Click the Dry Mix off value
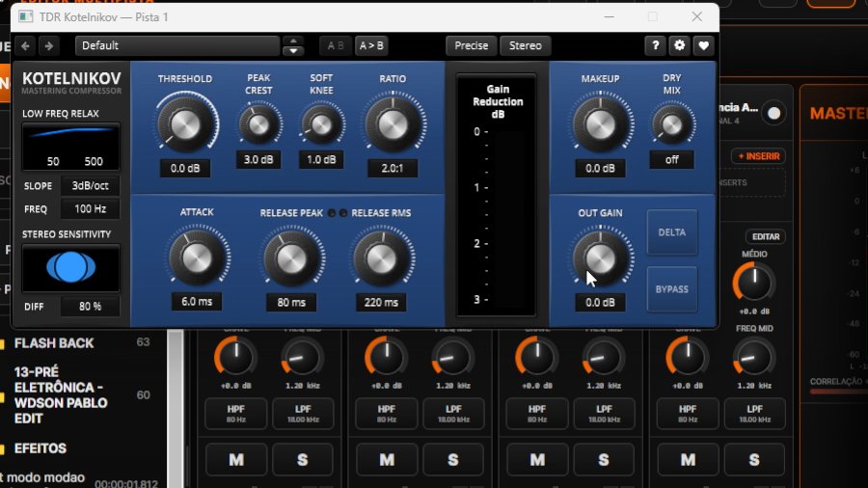 (671, 159)
